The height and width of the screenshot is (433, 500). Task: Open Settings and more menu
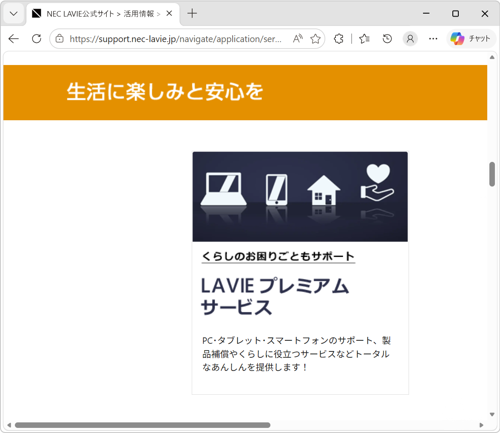(433, 39)
